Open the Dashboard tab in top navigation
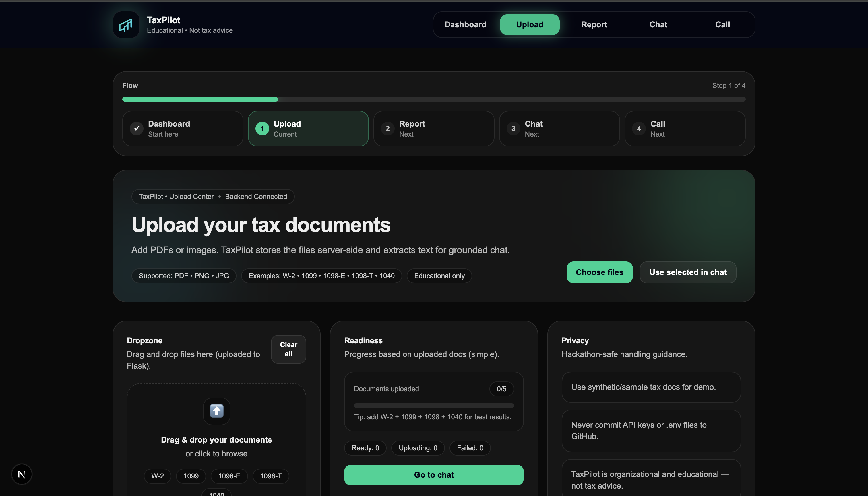The height and width of the screenshot is (496, 868). click(465, 24)
